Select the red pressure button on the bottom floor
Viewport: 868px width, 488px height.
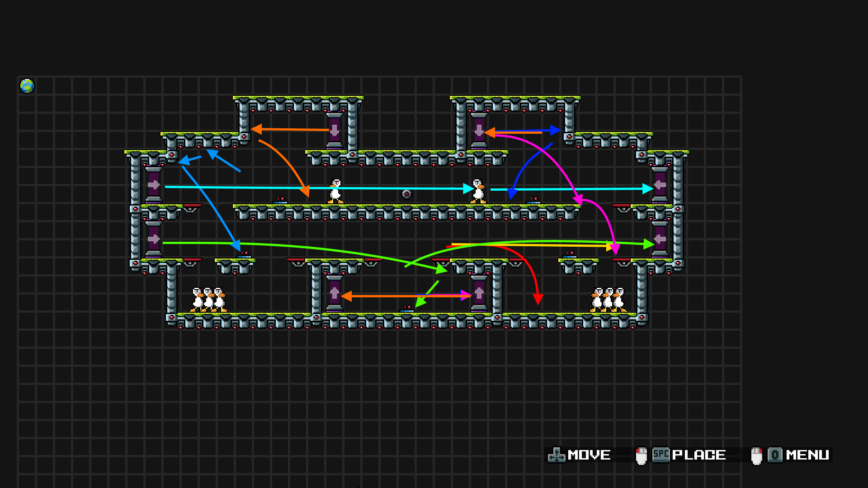(x=407, y=309)
